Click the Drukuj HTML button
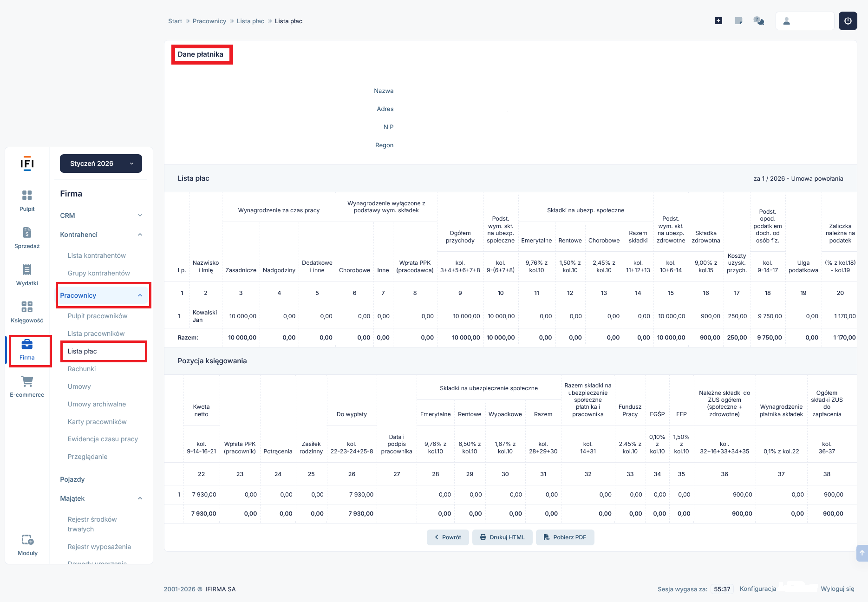Image resolution: width=868 pixels, height=602 pixels. pos(502,537)
